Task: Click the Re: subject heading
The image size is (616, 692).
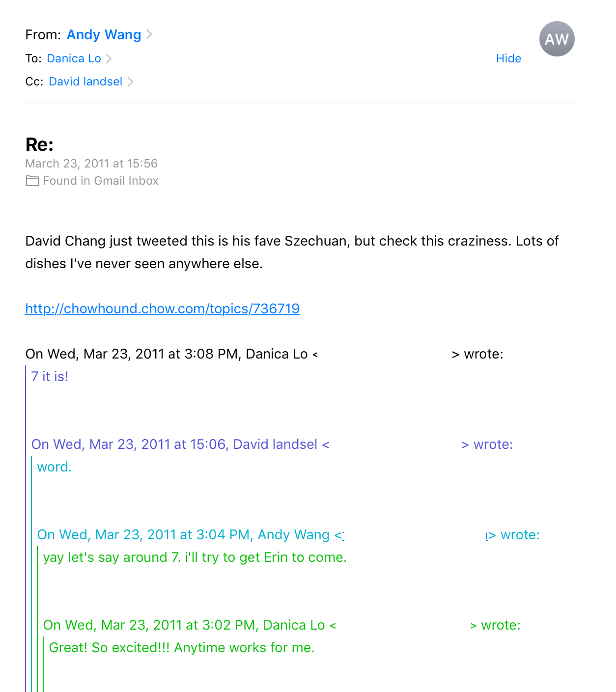Action: click(x=39, y=144)
